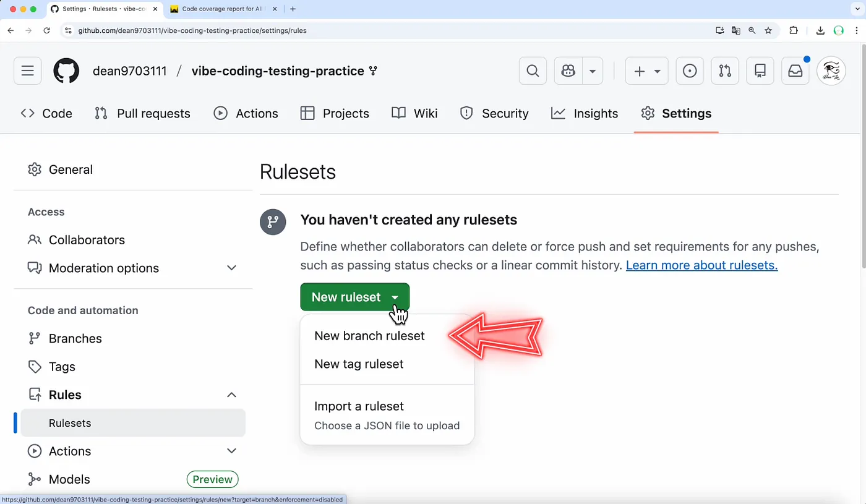The width and height of the screenshot is (866, 504).
Task: Expand the Moderation options chevron
Action: click(x=231, y=268)
